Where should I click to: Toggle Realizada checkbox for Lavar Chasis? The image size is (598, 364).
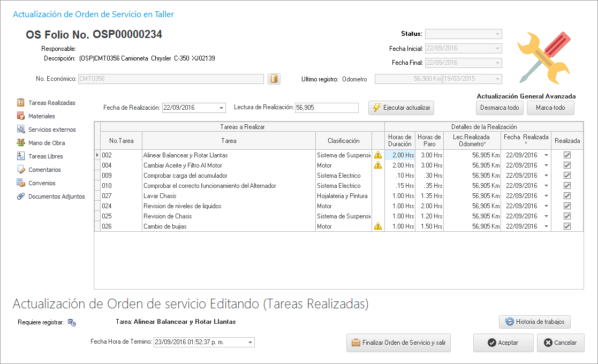[567, 196]
